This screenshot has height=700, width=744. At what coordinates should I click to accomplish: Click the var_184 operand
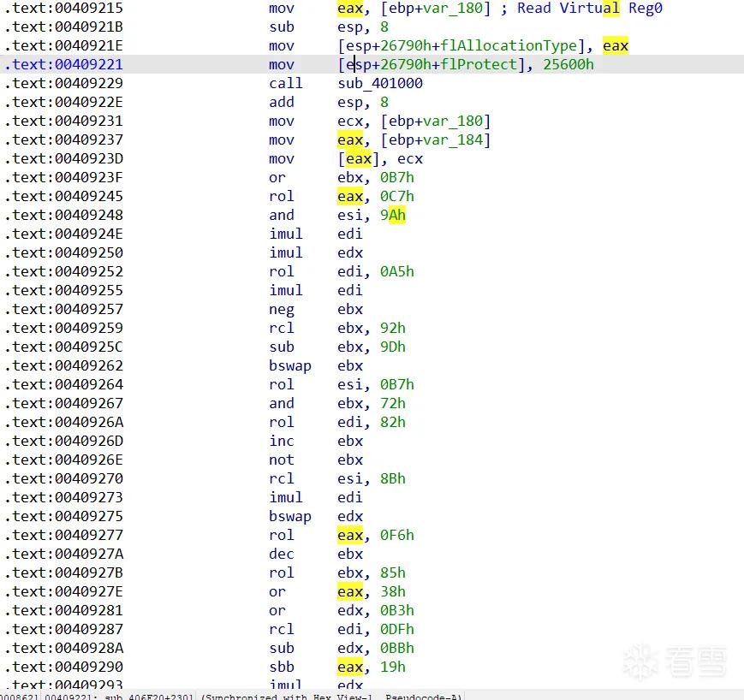[x=453, y=139]
